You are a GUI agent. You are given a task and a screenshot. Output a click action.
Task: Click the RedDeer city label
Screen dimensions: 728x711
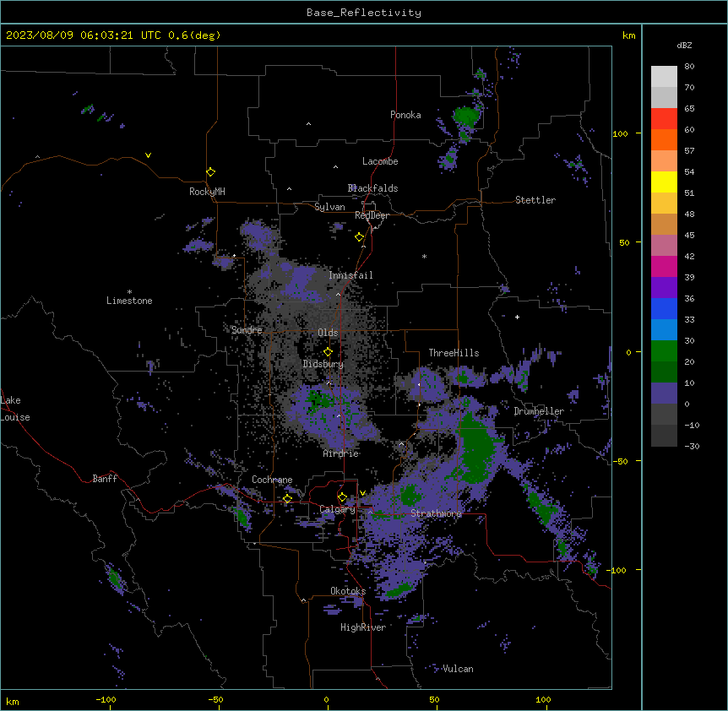coord(372,215)
